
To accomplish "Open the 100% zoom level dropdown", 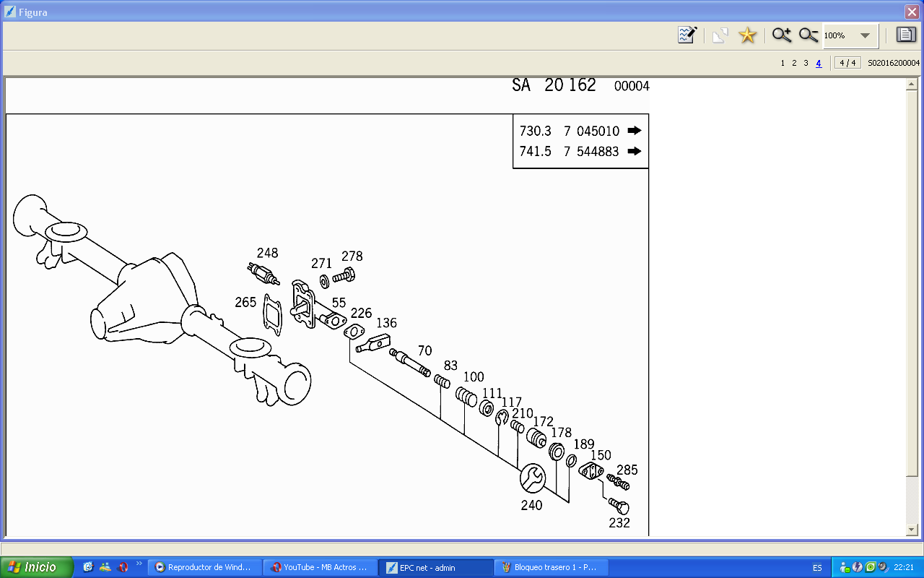I will pos(865,35).
